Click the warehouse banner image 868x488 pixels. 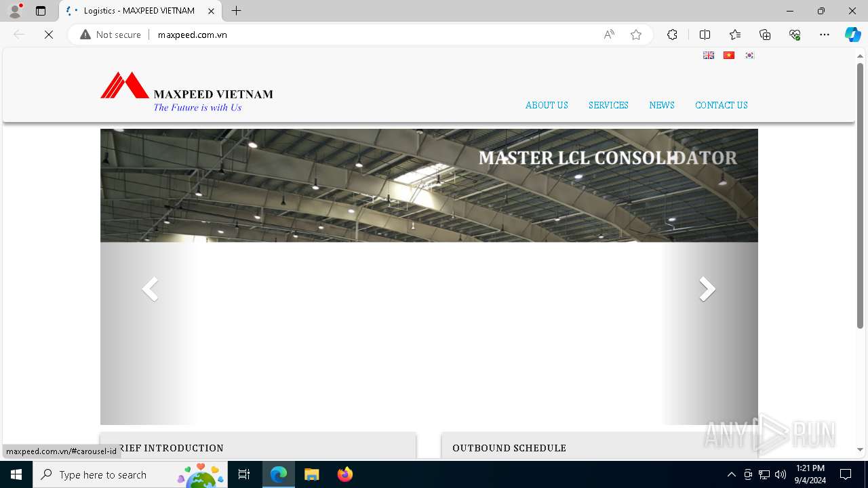429,185
